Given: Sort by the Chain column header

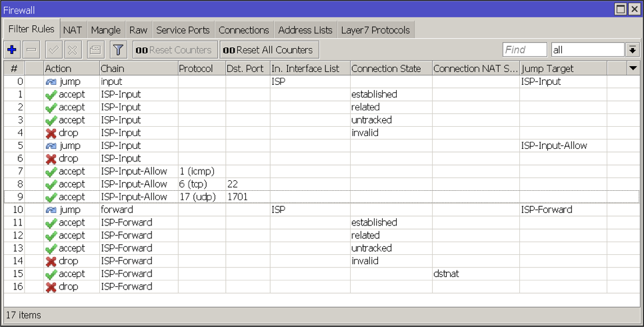Looking at the screenshot, I should [x=139, y=68].
